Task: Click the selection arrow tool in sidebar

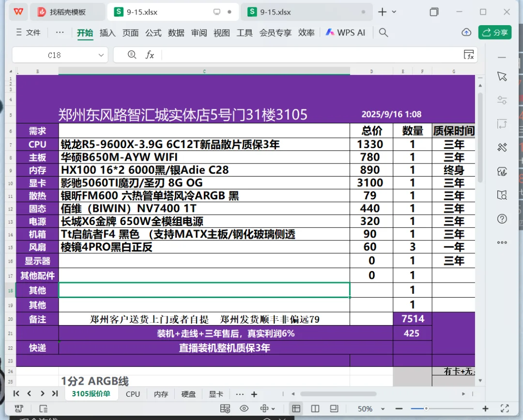Action: pos(502,76)
